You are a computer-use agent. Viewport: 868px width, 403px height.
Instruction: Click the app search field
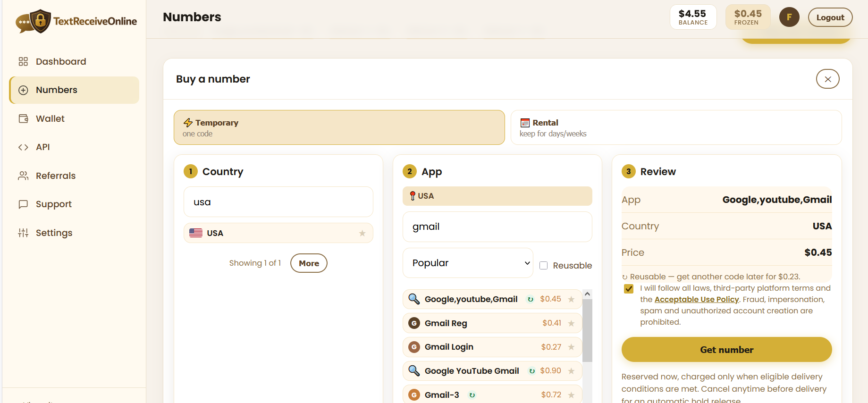tap(497, 227)
